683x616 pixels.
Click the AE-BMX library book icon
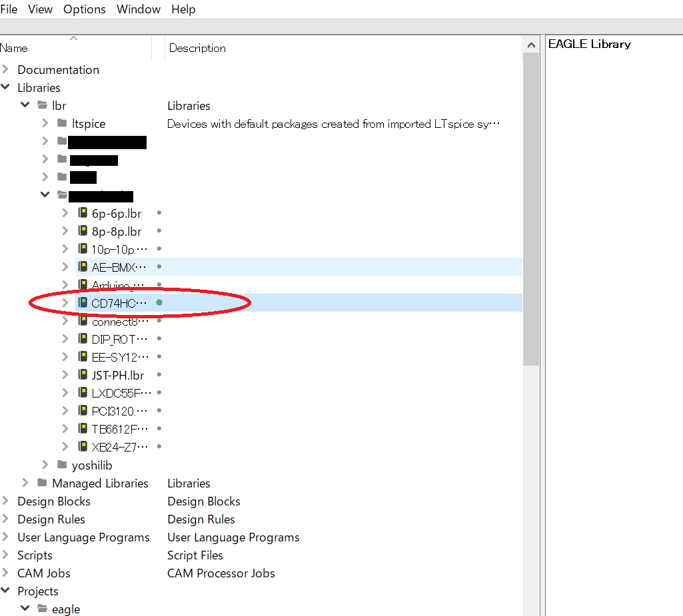[x=83, y=266]
